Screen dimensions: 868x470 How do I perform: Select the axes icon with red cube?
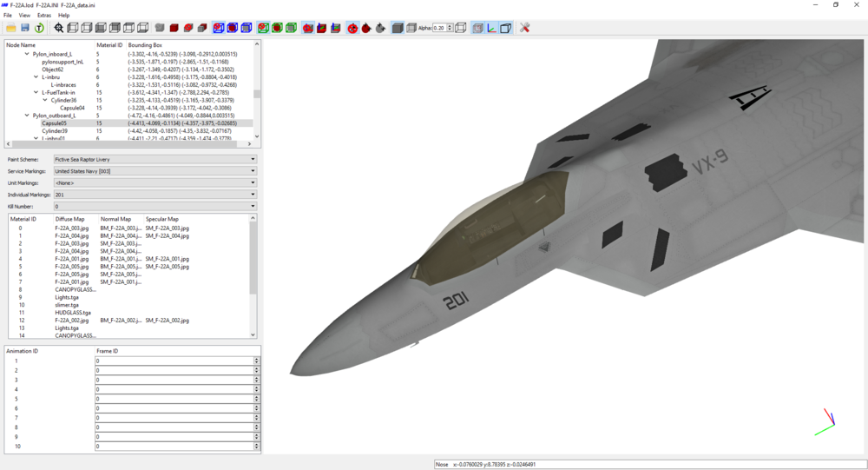click(x=322, y=28)
